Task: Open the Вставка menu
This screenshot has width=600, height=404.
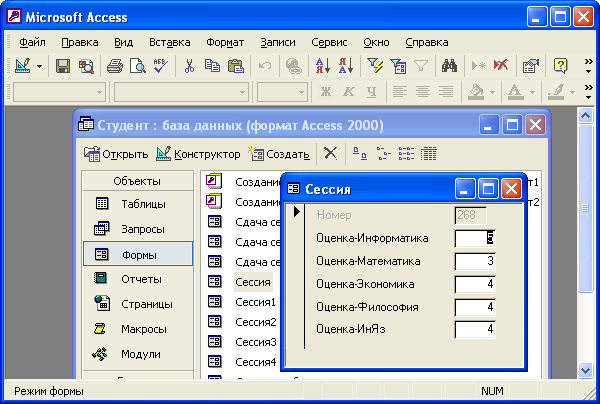Action: tap(170, 42)
